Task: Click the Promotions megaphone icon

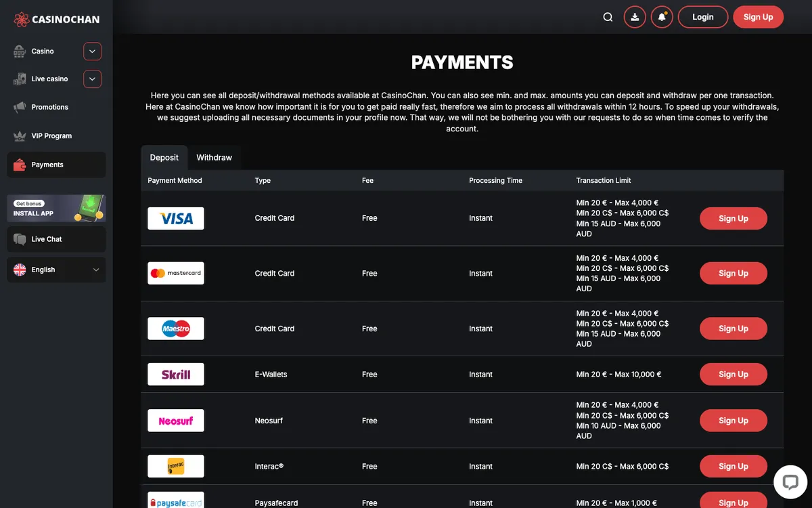Action: coord(20,107)
